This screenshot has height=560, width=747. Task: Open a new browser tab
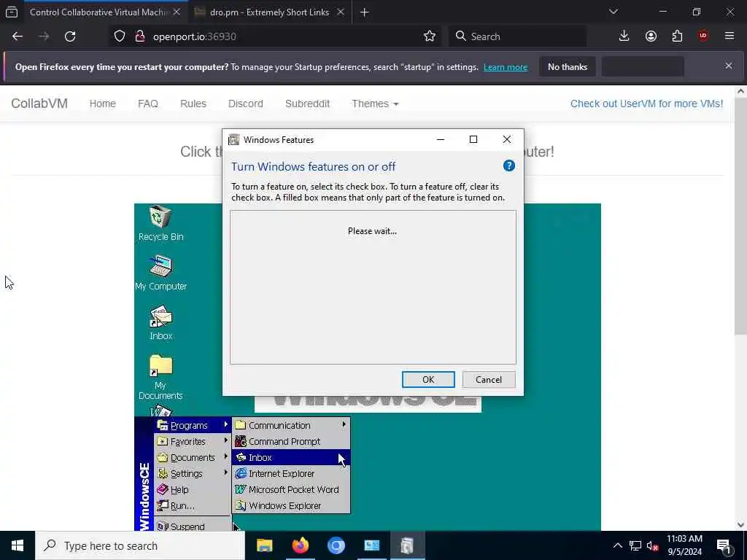(x=365, y=12)
